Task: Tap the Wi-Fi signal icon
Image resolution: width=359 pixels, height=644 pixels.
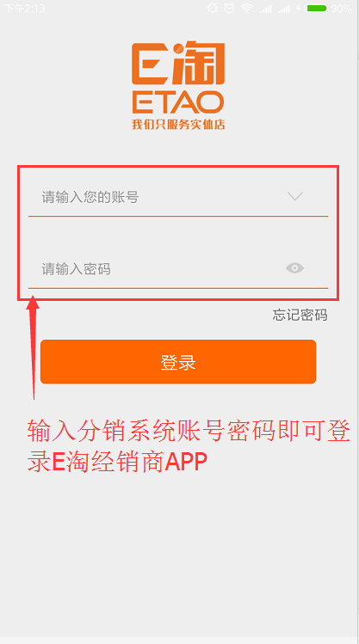Action: [x=247, y=8]
